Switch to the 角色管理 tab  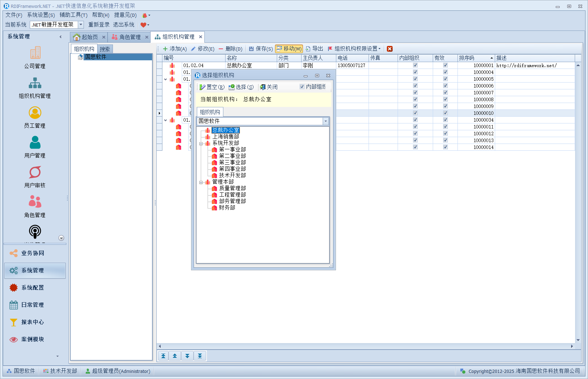point(129,37)
